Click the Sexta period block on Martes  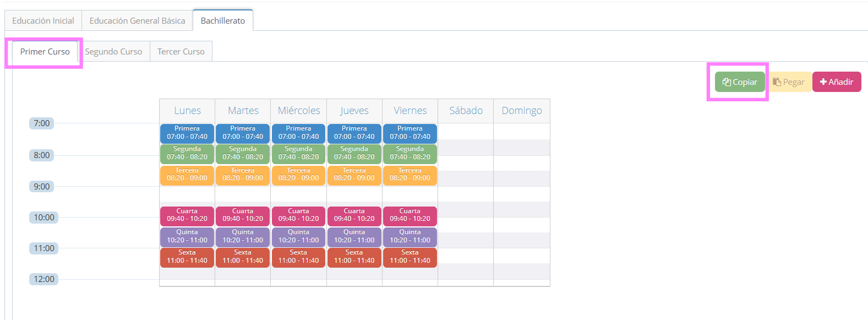point(243,257)
